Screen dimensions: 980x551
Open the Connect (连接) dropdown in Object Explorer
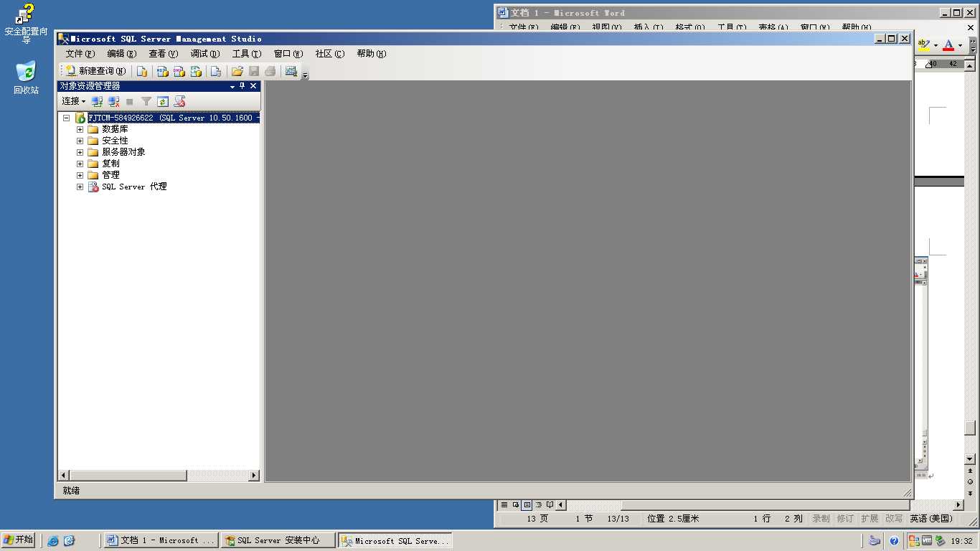[73, 101]
